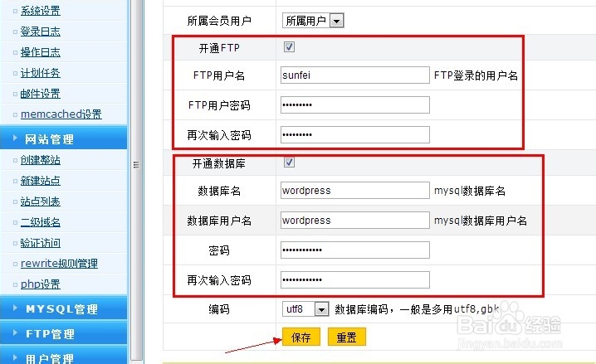Open the rewrite规则管理 link
This screenshot has width=596, height=364.
coord(59,264)
